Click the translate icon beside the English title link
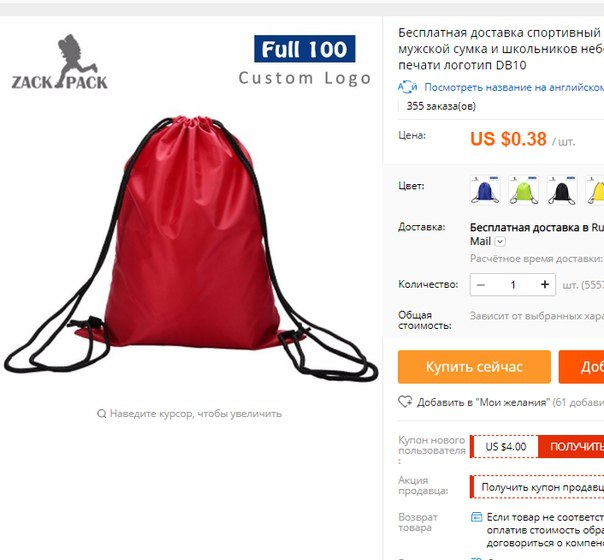Viewport: 604px width, 560px height. coord(408,87)
